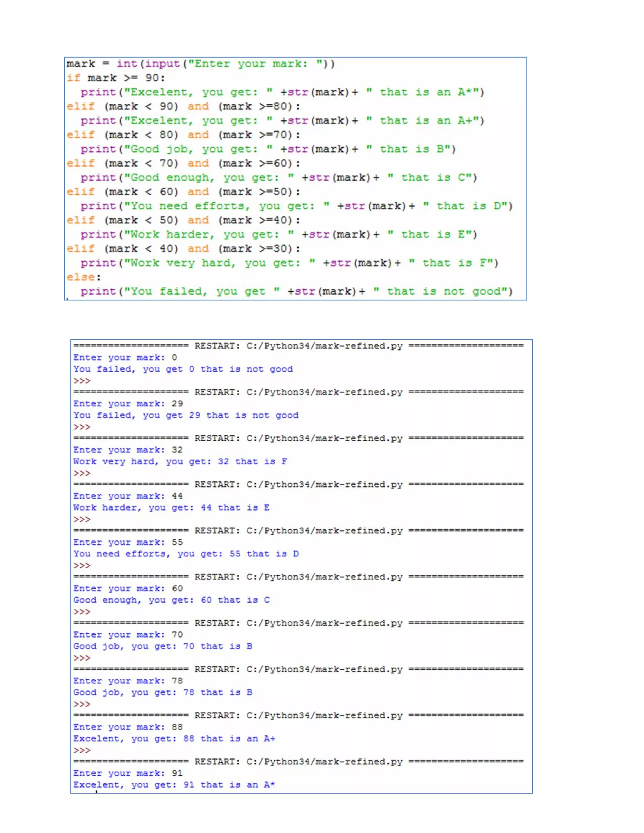644x833 pixels.
Task: Click the print line 'You failed' in code
Action: 297,291
